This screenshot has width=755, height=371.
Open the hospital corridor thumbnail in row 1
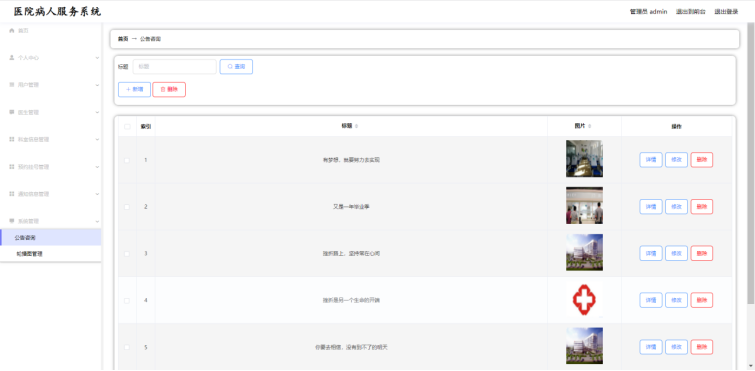(584, 159)
